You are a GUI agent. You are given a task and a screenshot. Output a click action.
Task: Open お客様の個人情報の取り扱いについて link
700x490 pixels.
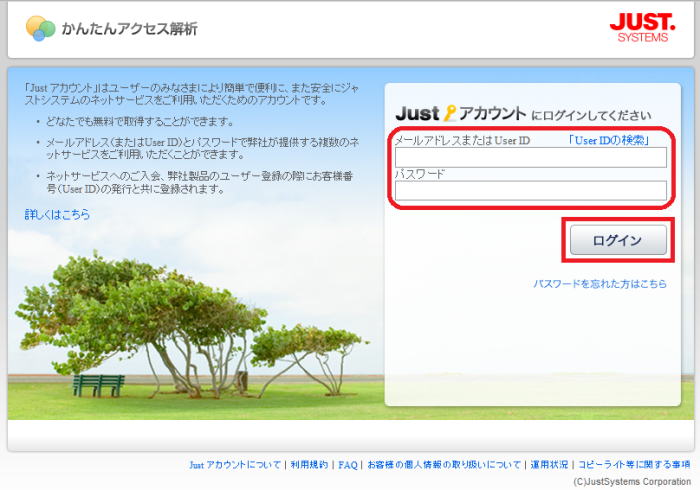(444, 465)
